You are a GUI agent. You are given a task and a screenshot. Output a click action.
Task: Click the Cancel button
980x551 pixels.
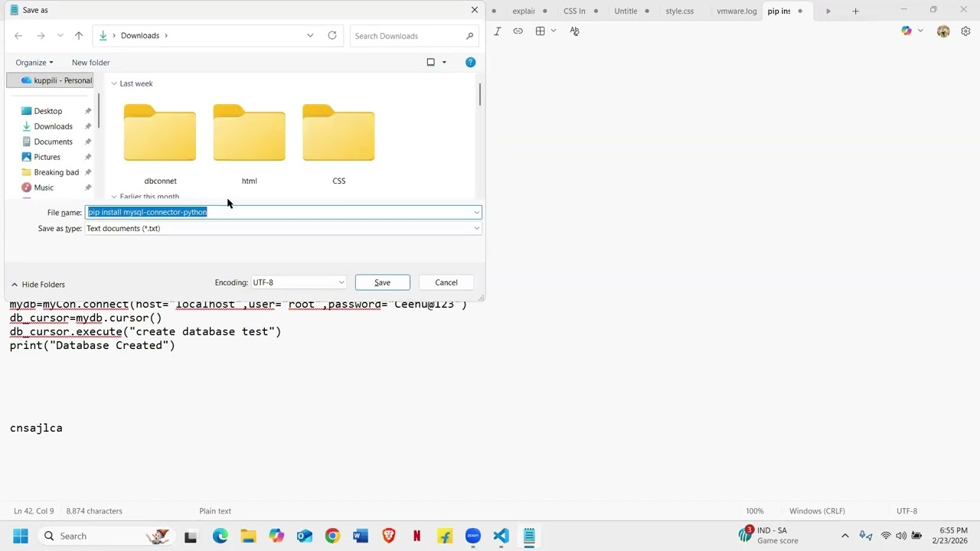(446, 282)
